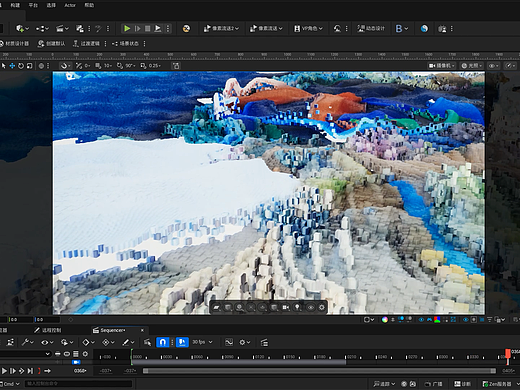Open the Select menu left of Actor

click(x=51, y=5)
